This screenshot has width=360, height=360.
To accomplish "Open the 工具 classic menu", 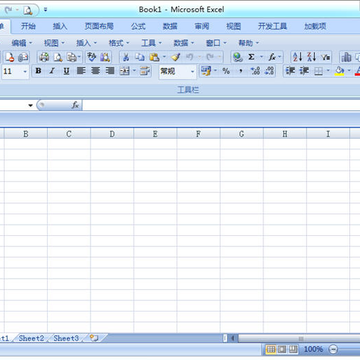I will [x=152, y=43].
